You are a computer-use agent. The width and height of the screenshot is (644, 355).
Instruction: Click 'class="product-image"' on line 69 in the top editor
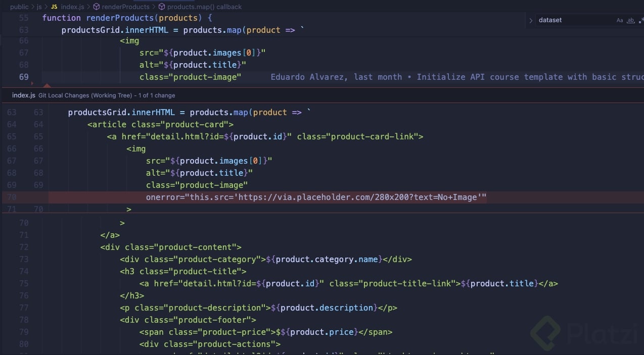click(x=190, y=77)
